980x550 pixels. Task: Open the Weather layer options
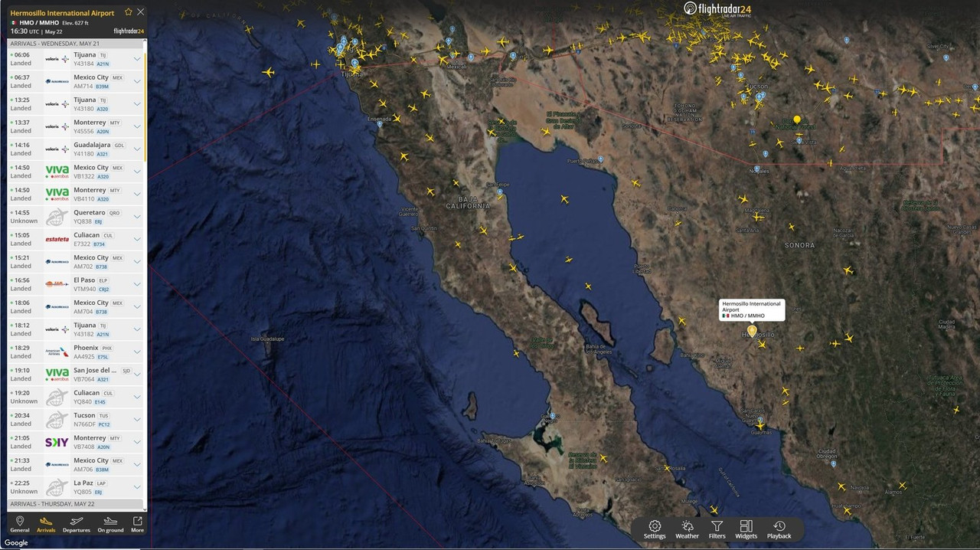coord(687,529)
